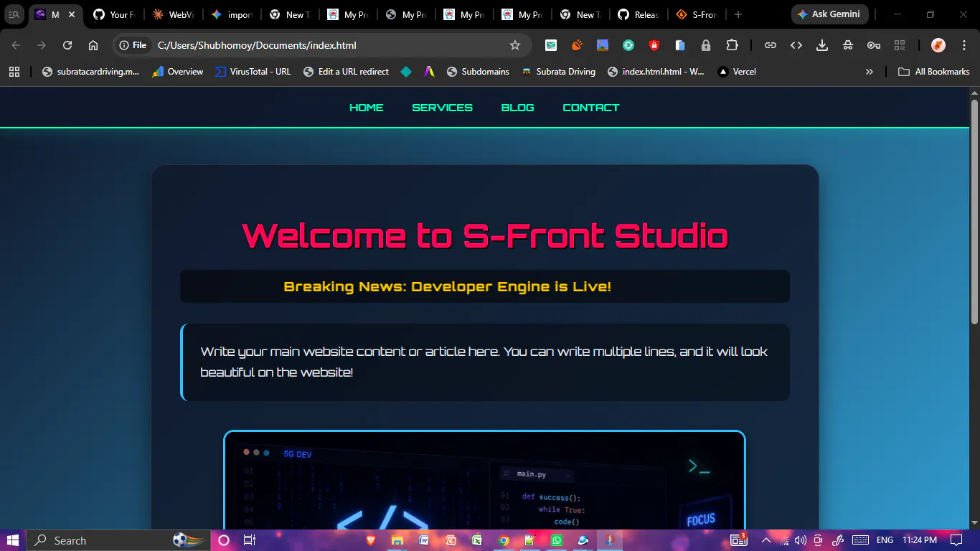
Task: Open the VirusTotal - URL bookmark
Action: (x=253, y=72)
